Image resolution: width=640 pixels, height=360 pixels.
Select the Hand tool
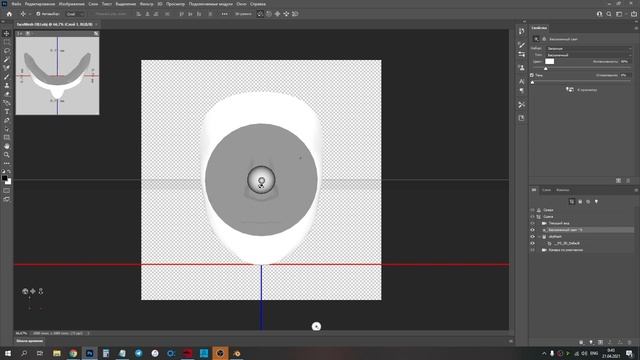click(x=7, y=146)
